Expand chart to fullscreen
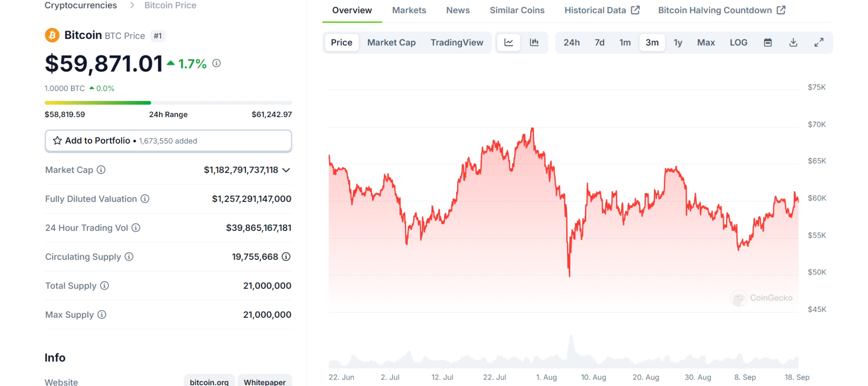The height and width of the screenshot is (386, 868). pyautogui.click(x=819, y=42)
